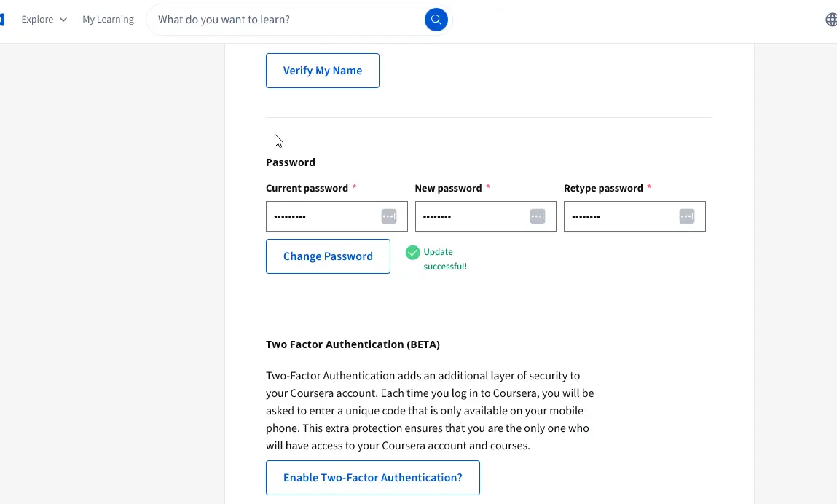Expand the Explore dropdown chevron
837x504 pixels.
pos(63,20)
